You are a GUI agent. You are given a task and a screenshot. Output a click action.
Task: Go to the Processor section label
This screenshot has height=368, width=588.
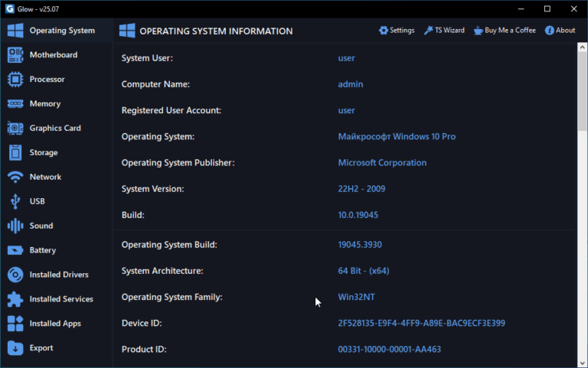point(47,79)
